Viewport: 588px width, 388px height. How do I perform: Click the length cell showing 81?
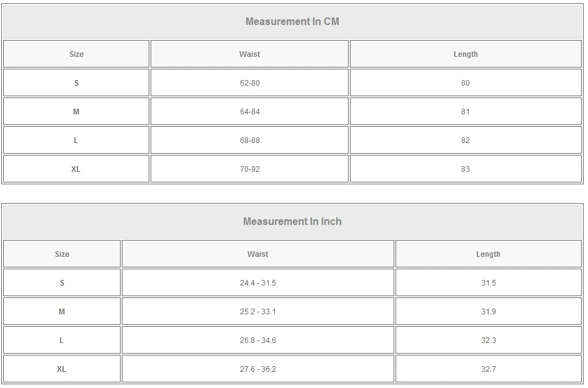466,112
